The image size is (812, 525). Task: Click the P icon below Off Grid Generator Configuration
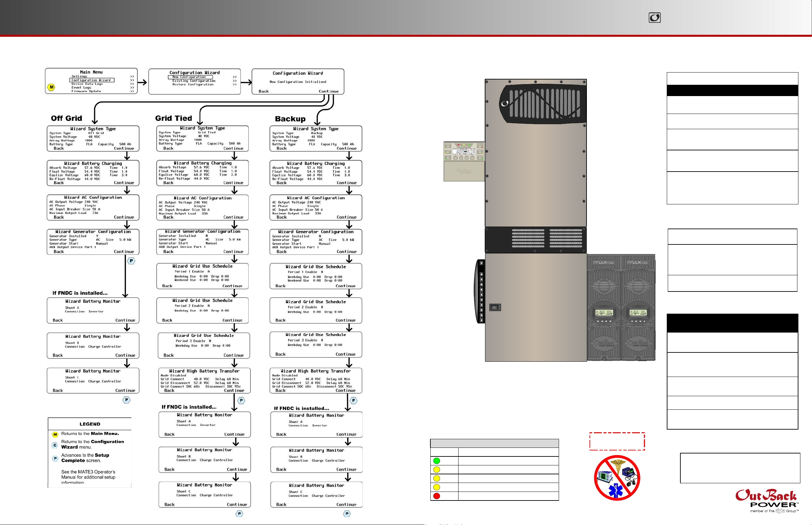(131, 261)
